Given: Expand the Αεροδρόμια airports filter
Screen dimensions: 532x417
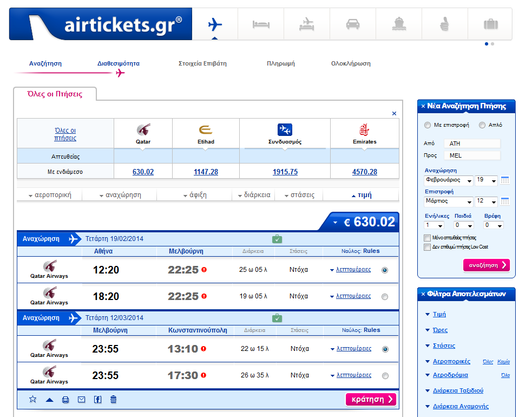Looking at the screenshot, I should [x=450, y=375].
